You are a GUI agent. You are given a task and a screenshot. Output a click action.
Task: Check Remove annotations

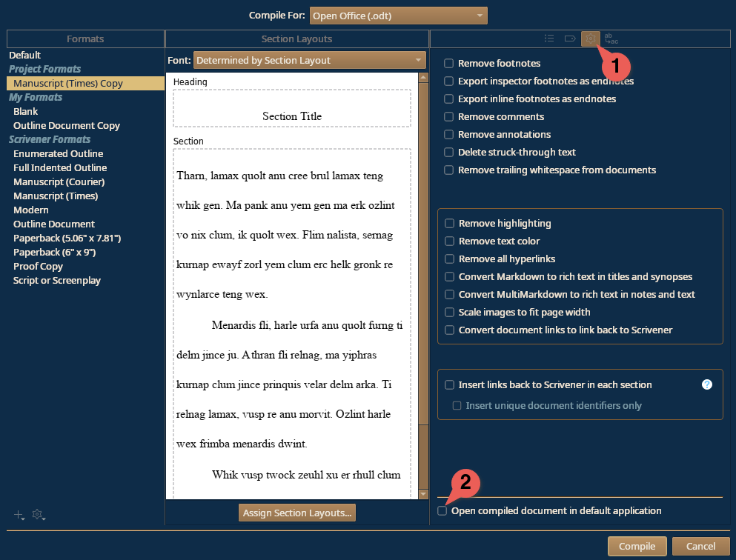click(448, 135)
